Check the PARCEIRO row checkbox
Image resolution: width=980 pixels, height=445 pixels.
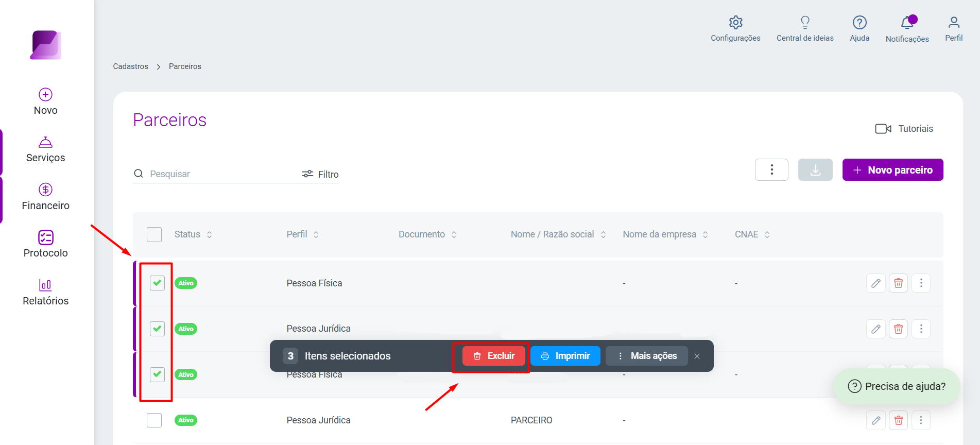tap(154, 420)
